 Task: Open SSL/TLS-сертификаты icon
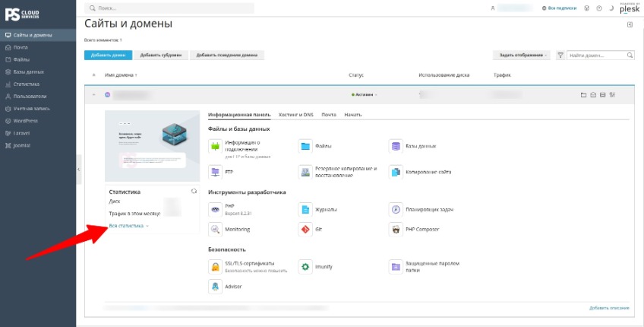(x=215, y=267)
